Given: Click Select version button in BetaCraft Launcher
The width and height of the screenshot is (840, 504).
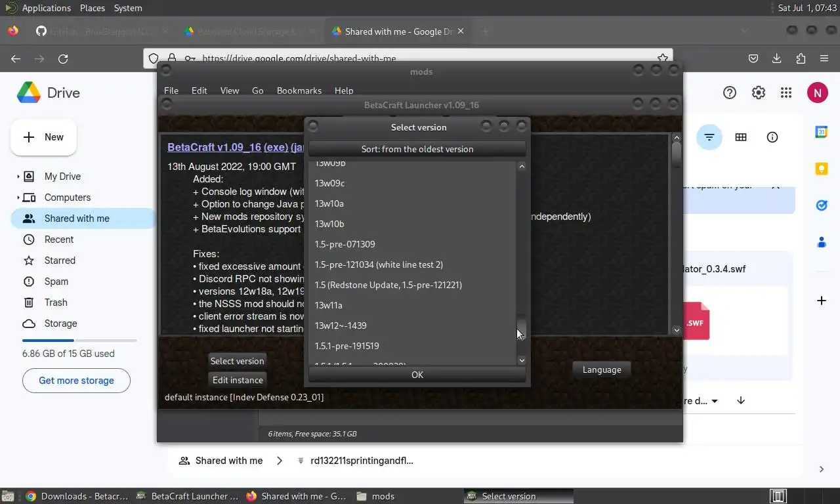Looking at the screenshot, I should tap(237, 361).
